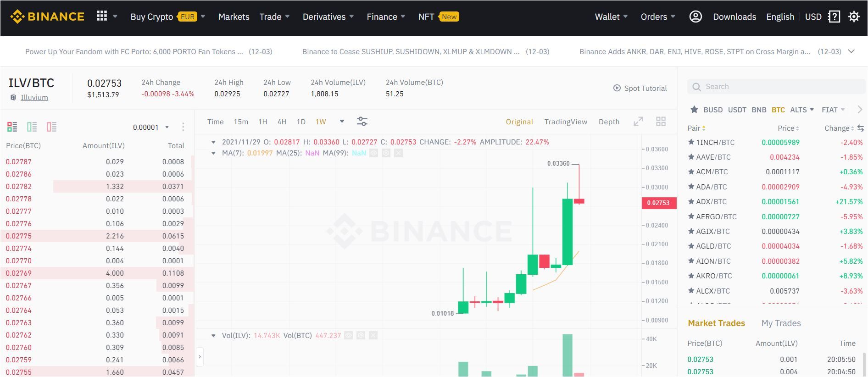Expand announcements ticker chevron
The image size is (868, 377).
coord(851,51)
